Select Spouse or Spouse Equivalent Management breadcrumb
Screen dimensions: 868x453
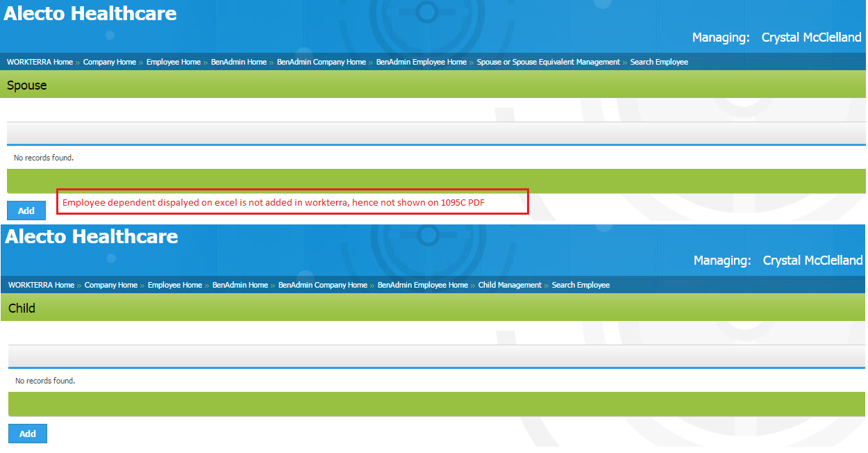549,62
